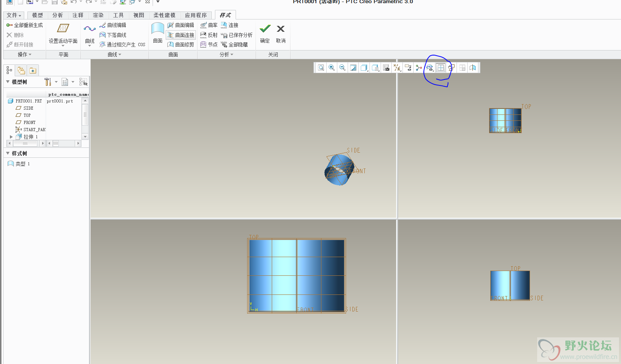Switch to the 注释 tab

click(x=78, y=15)
